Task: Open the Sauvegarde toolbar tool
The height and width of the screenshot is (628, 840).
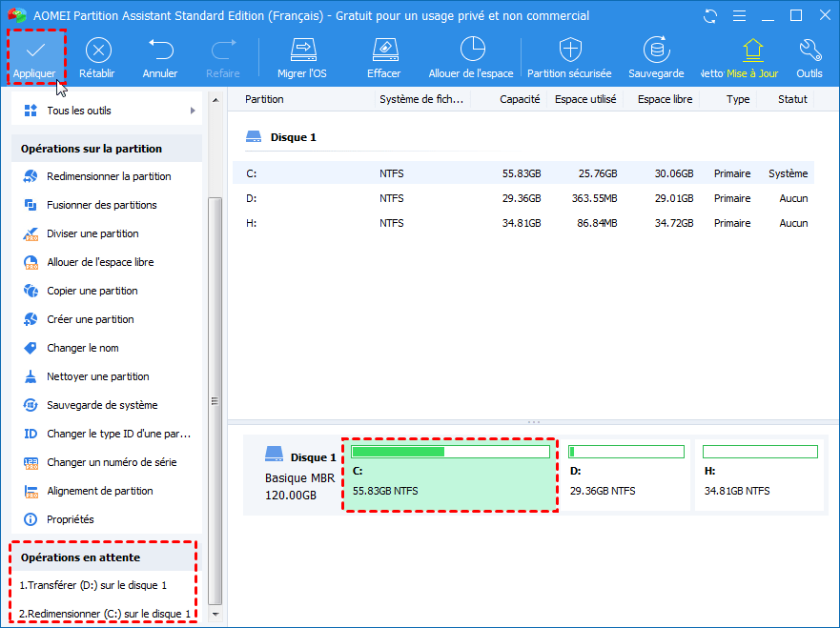Action: [656, 50]
